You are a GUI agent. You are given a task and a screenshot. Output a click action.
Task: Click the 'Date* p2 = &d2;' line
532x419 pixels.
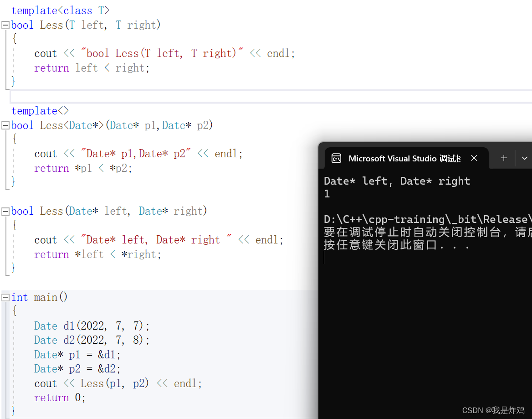77,369
